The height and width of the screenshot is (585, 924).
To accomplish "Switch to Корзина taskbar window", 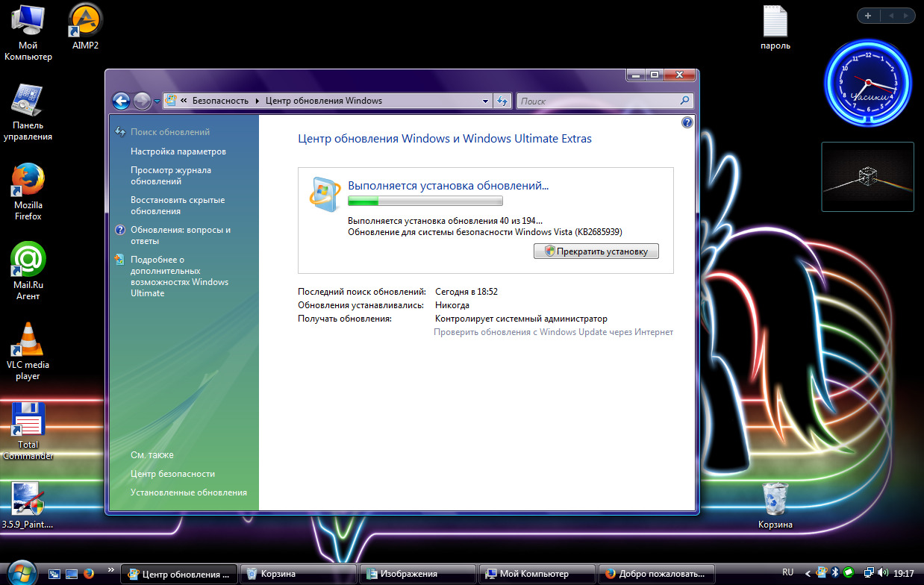I will tap(299, 574).
